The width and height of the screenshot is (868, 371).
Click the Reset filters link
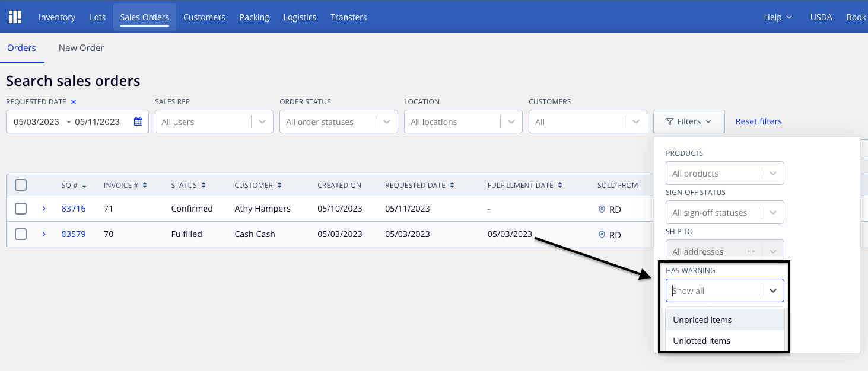[x=758, y=121]
